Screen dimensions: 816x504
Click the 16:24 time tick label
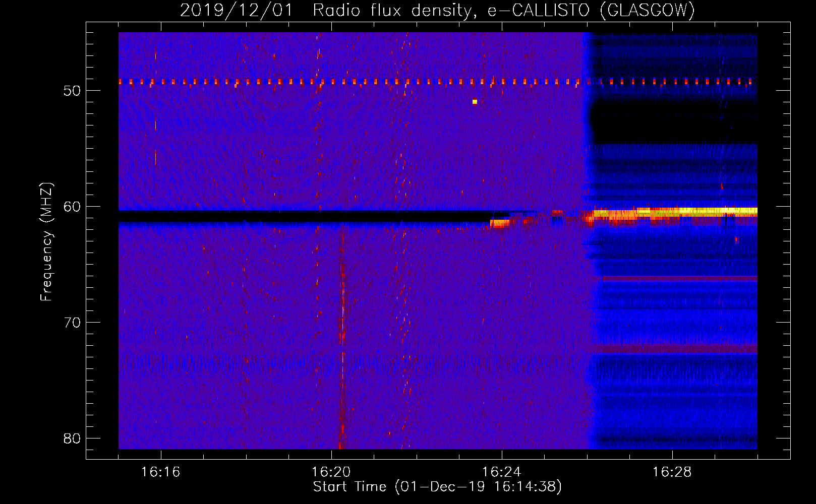click(x=502, y=472)
